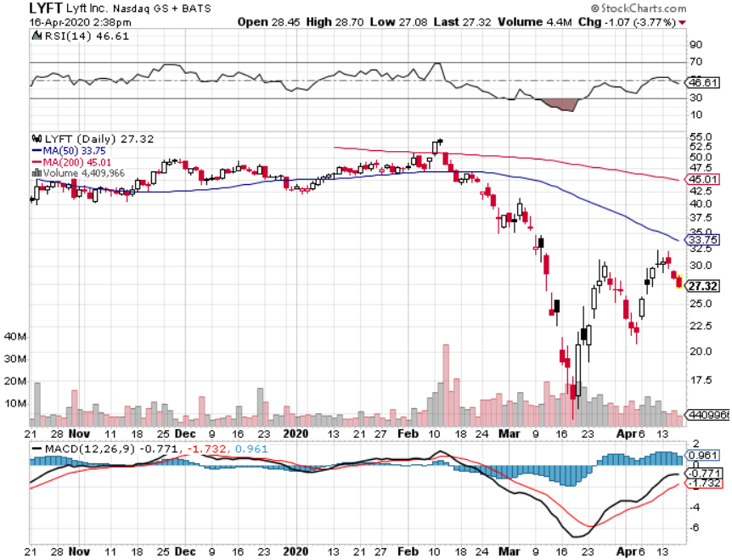Click the MA(50) 33.75 legend text
The width and height of the screenshot is (732, 560).
click(74, 151)
